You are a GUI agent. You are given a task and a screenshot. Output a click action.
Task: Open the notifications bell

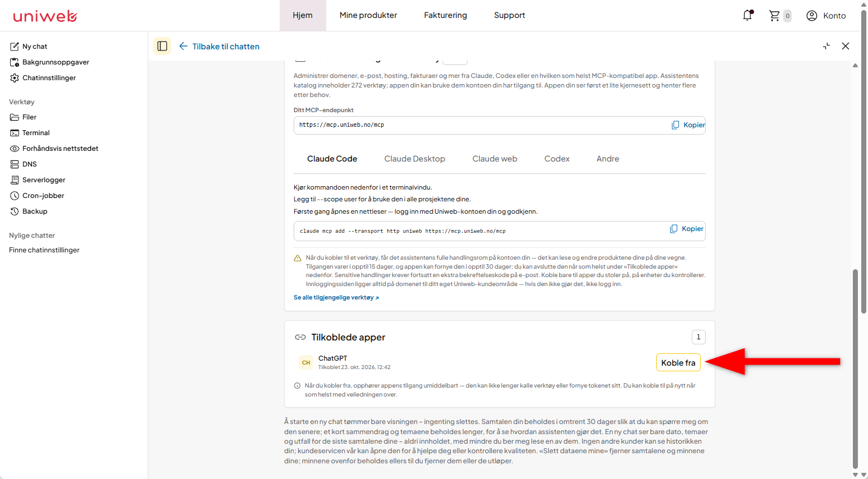click(747, 15)
